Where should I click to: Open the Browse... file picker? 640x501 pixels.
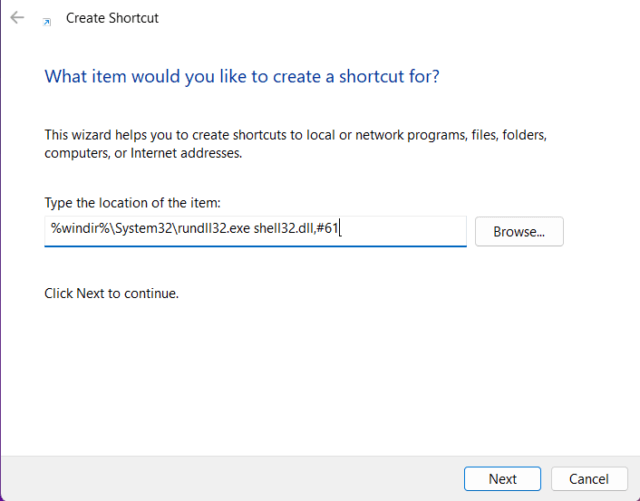pyautogui.click(x=519, y=232)
